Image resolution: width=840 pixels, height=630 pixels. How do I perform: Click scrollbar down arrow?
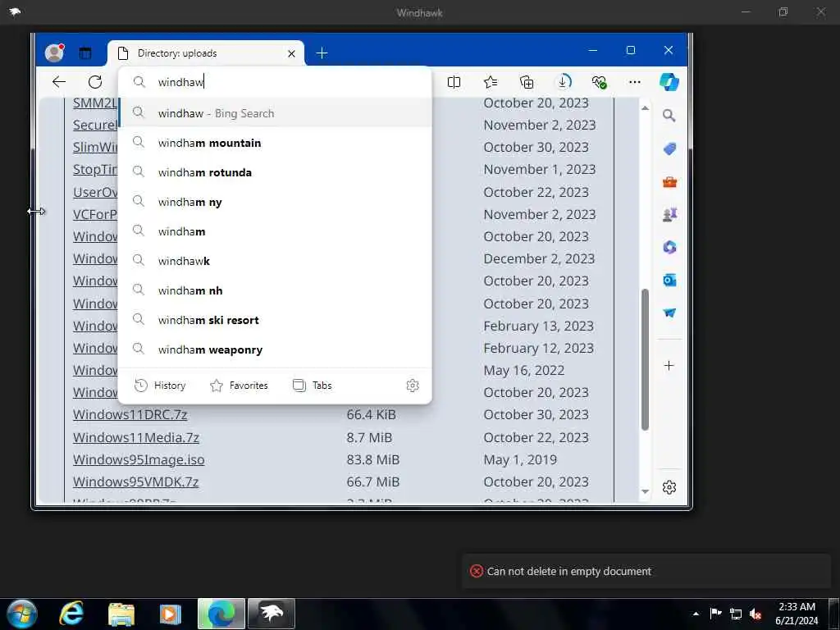[x=645, y=491]
